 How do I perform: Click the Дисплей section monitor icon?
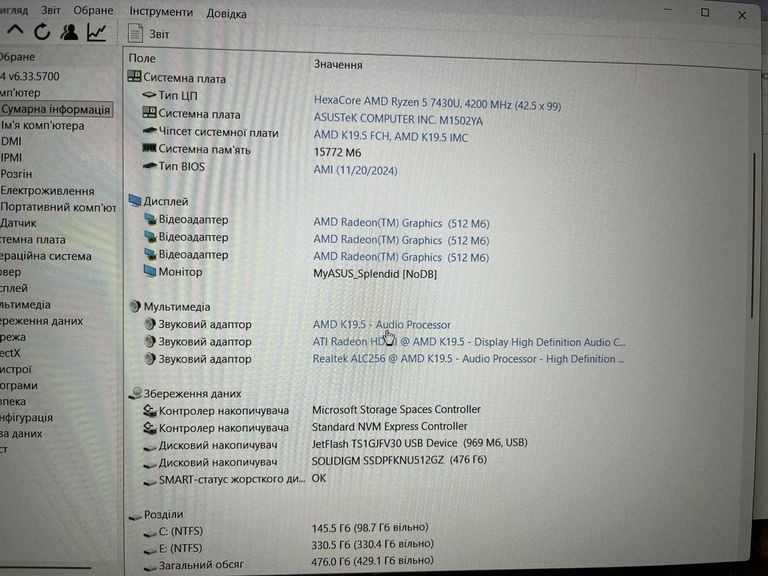pyautogui.click(x=135, y=200)
